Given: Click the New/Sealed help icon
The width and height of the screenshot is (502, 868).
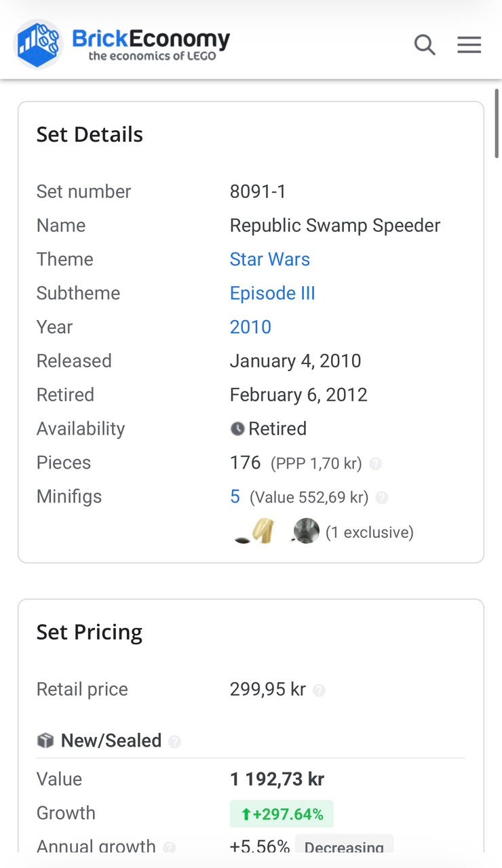Looking at the screenshot, I should click(174, 741).
